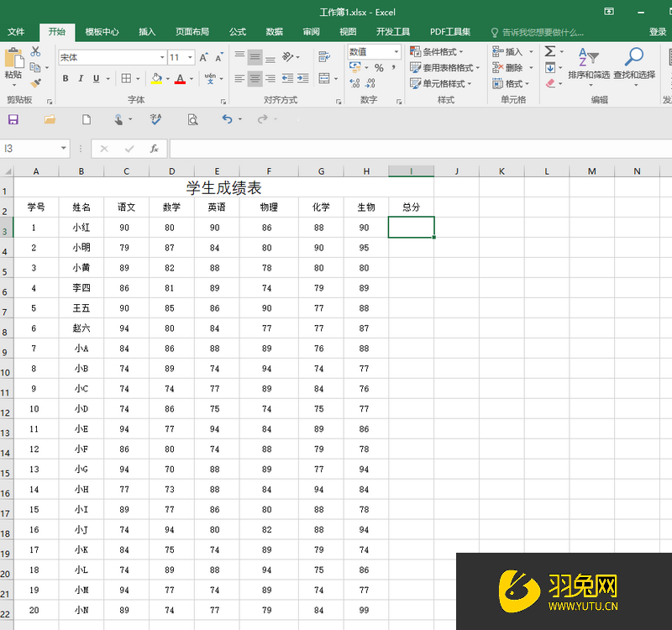
Task: Click the Print Preview magnifier page icon
Action: [x=193, y=119]
